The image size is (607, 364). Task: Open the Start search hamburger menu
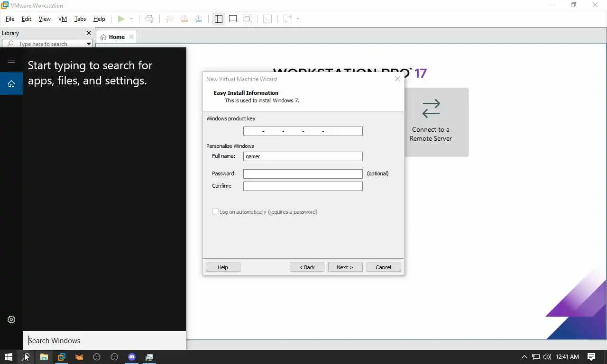[x=11, y=61]
